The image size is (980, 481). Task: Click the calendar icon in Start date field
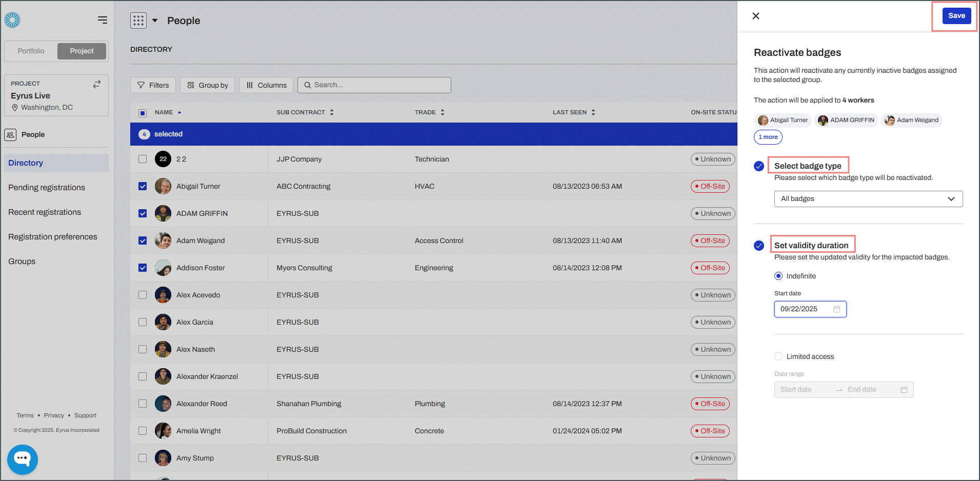point(837,309)
